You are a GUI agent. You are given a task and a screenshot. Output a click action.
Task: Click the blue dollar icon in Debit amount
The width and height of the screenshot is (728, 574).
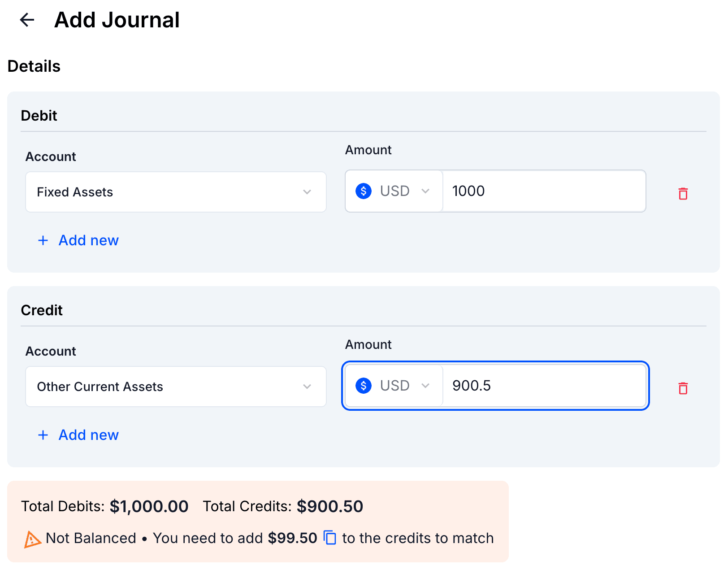364,191
